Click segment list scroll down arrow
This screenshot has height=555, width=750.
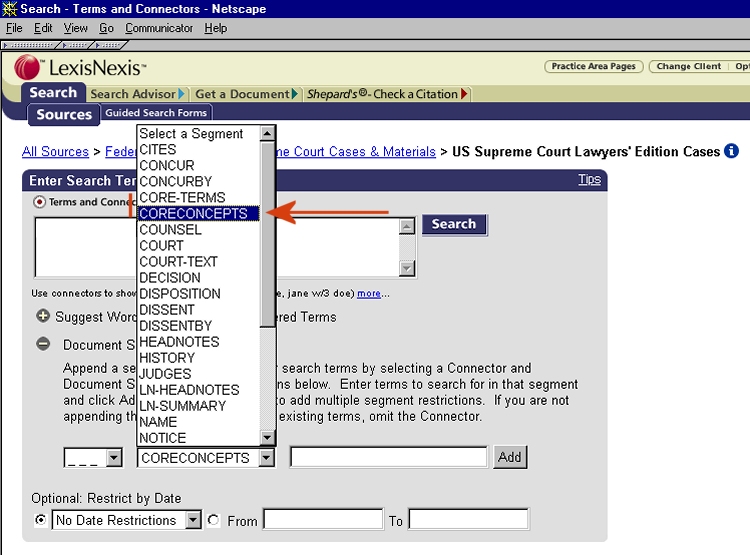[267, 437]
